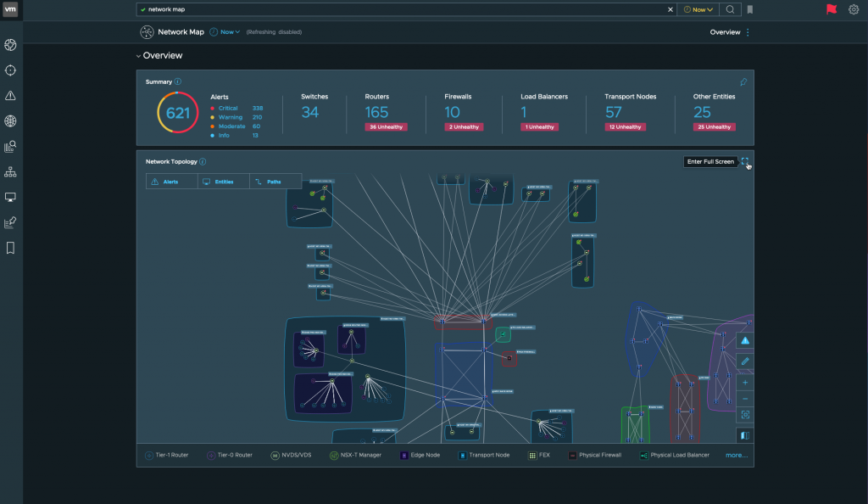Image resolution: width=868 pixels, height=504 pixels.
Task: Click the topology edit pencil icon
Action: pos(745,361)
